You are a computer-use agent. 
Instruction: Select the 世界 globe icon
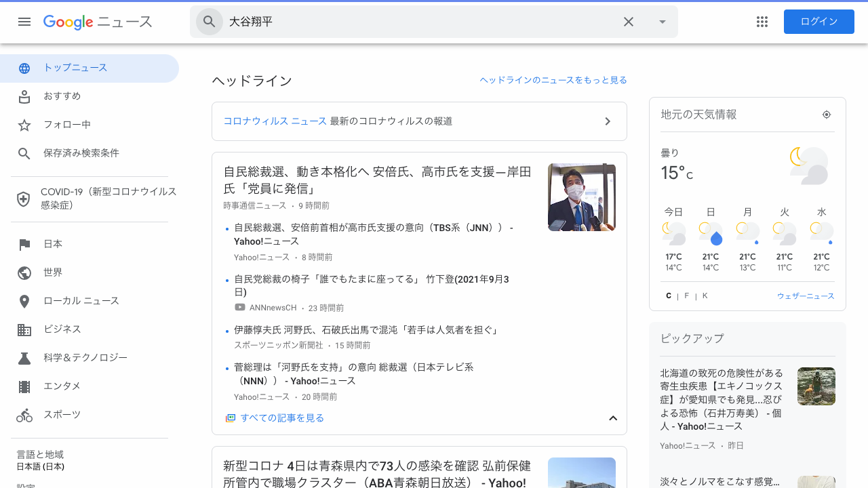point(24,272)
